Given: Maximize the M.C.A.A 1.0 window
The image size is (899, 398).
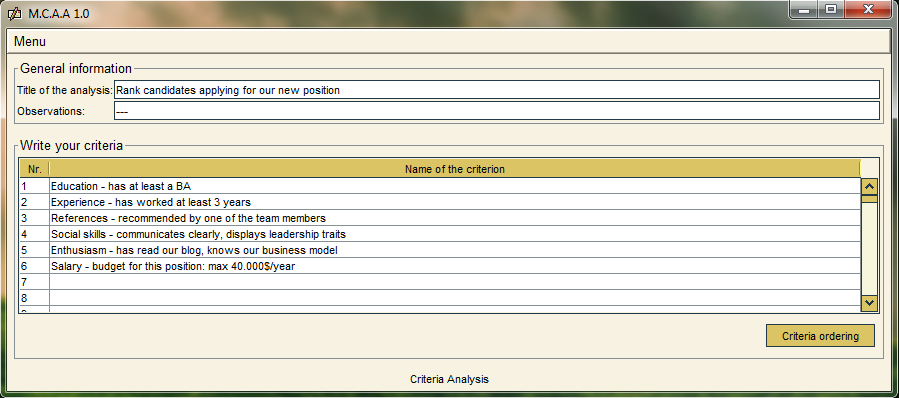Looking at the screenshot, I should coord(831,10).
